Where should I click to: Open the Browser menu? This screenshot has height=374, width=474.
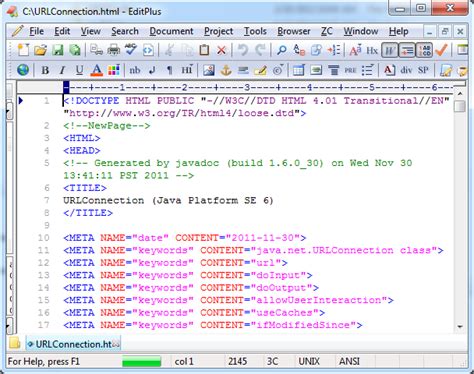pyautogui.click(x=294, y=31)
